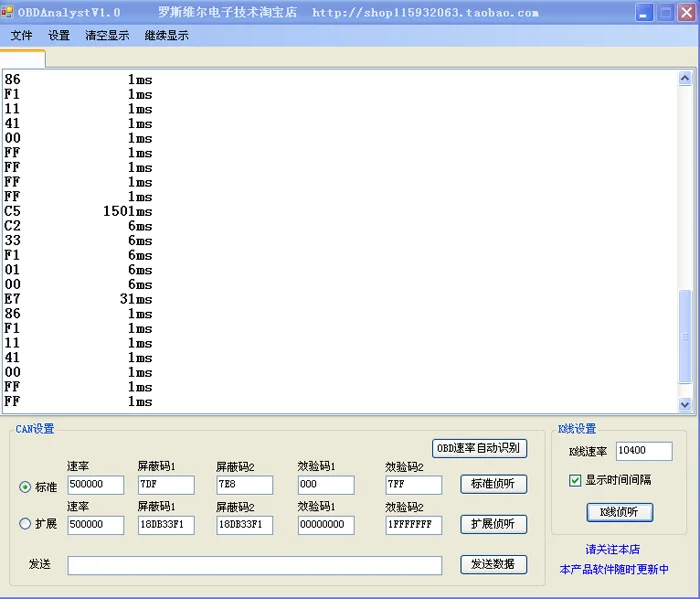Viewport: 700px width, 599px height.
Task: Select the blank tab above the log
Action: (22, 58)
